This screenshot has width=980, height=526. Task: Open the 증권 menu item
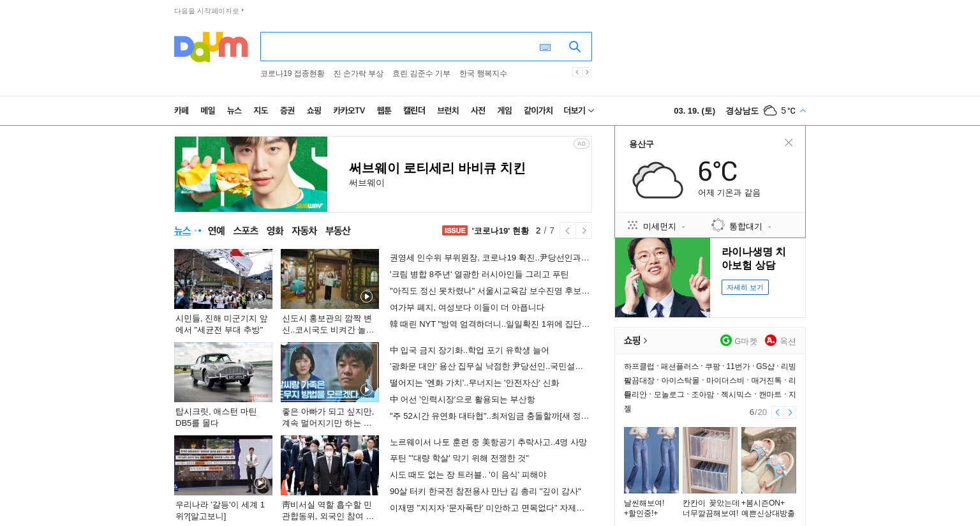point(287,110)
